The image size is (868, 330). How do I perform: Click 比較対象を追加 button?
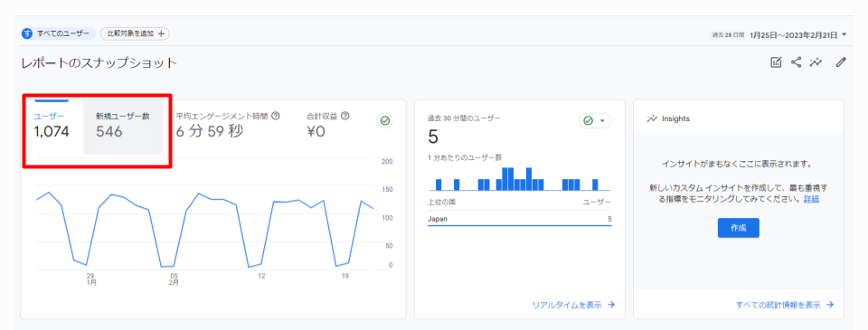tap(135, 33)
